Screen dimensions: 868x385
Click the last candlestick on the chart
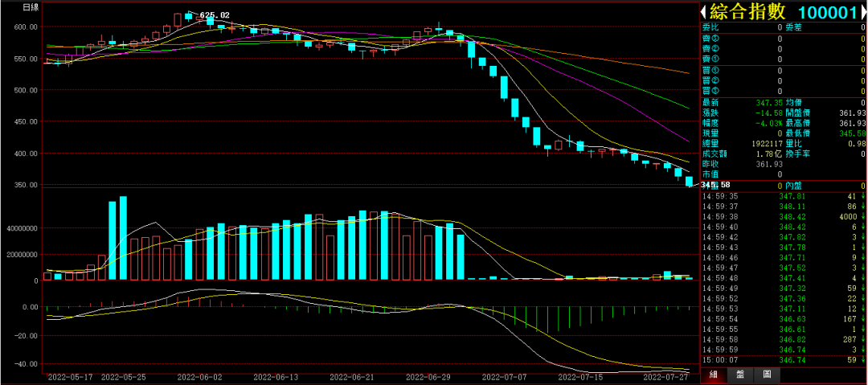(x=690, y=181)
